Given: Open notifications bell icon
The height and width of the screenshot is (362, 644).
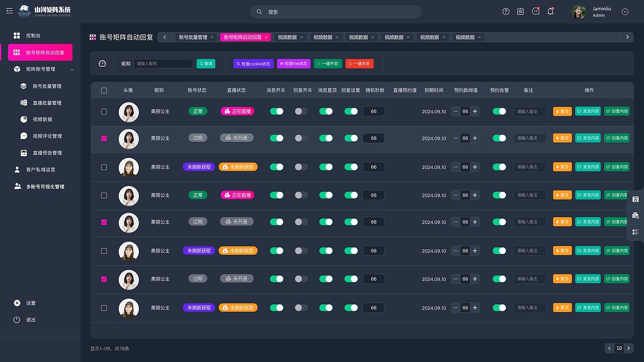Looking at the screenshot, I should pyautogui.click(x=550, y=12).
